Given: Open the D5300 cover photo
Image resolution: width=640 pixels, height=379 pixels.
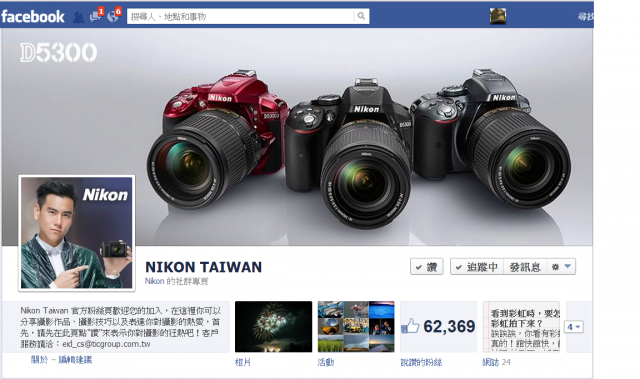Looking at the screenshot, I should [297, 137].
